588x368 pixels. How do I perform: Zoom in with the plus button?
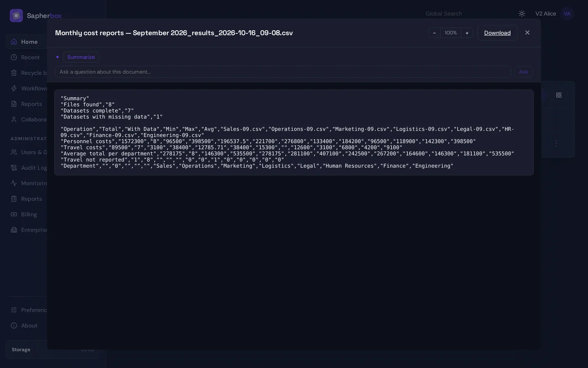click(x=467, y=33)
